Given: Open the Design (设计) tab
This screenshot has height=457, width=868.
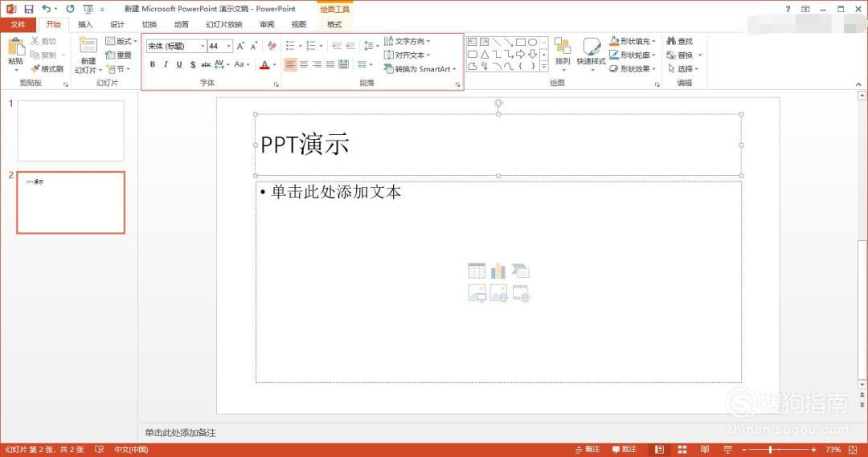Looking at the screenshot, I should (117, 24).
